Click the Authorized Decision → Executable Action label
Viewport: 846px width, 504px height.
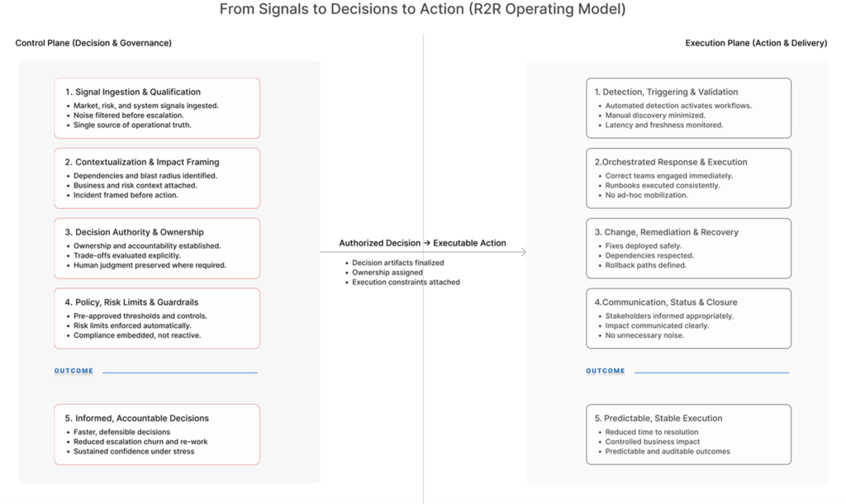[422, 243]
